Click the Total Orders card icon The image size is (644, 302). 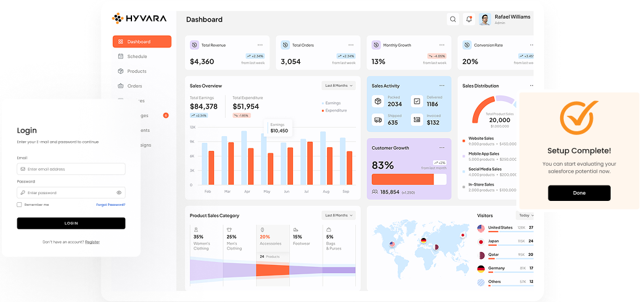click(x=285, y=45)
